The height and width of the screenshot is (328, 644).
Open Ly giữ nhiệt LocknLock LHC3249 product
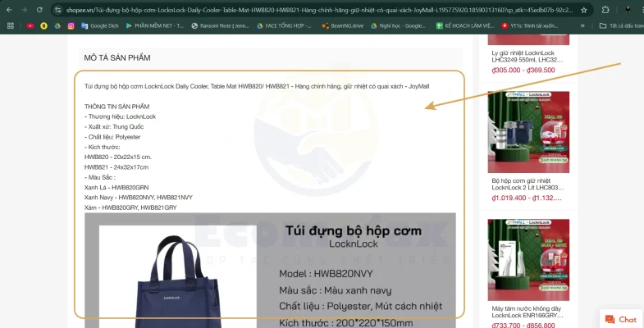528,57
